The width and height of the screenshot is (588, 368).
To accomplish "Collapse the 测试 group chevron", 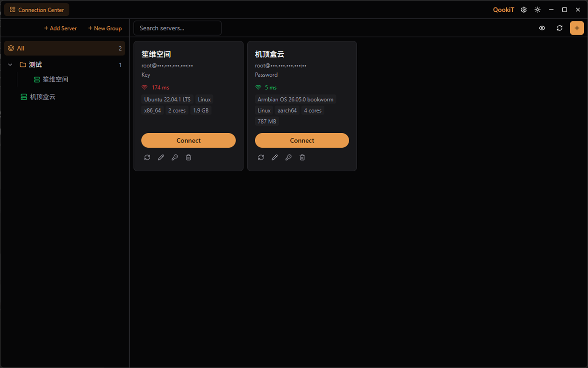I will coord(10,65).
